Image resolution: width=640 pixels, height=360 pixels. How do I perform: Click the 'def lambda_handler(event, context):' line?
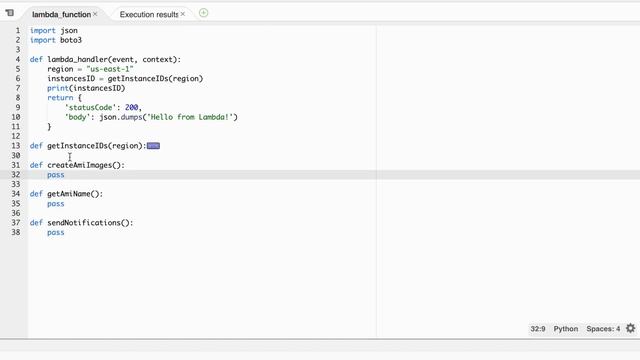[105, 60]
